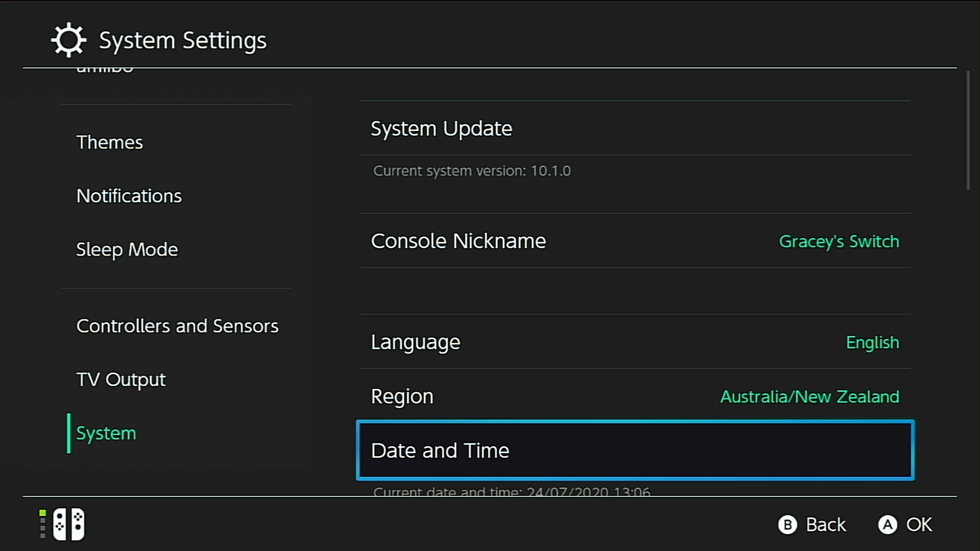Select Themes in the sidebar
This screenshot has height=551, width=980.
point(110,142)
